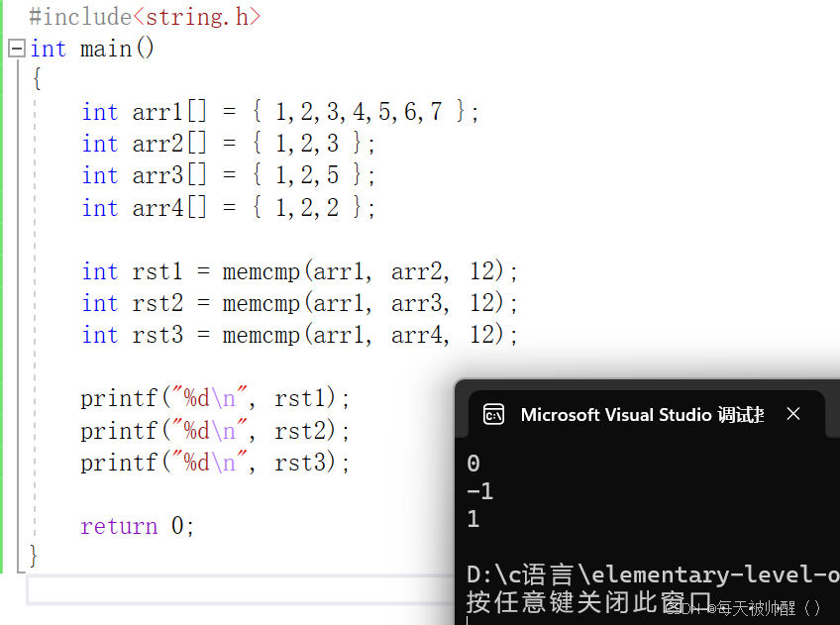Click the empty editor line below the closing brace
The height and width of the screenshot is (625, 840).
pyautogui.click(x=241, y=590)
